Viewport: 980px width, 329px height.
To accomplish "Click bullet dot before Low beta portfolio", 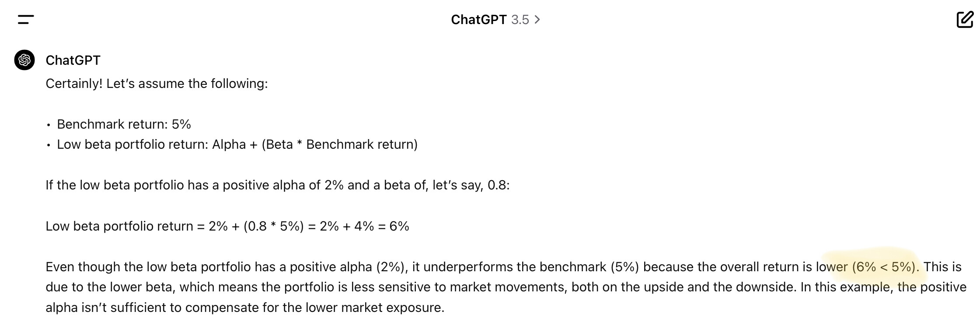I will pyautogui.click(x=49, y=145).
